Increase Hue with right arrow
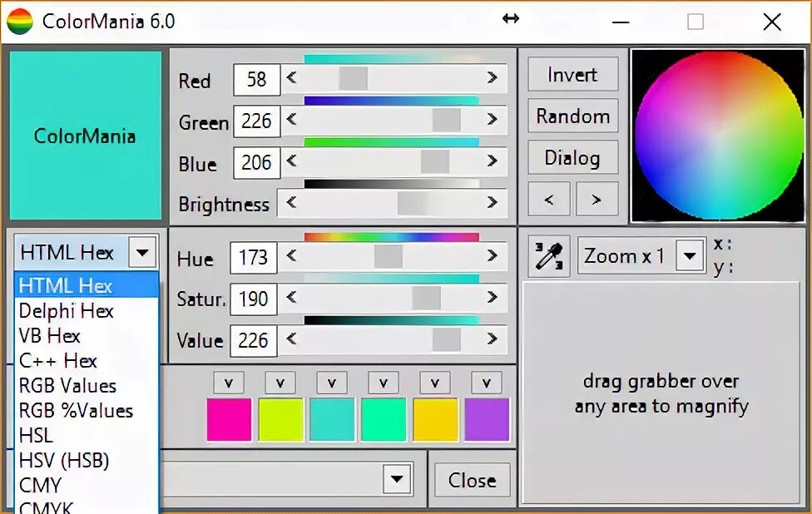The width and height of the screenshot is (812, 514). click(492, 255)
